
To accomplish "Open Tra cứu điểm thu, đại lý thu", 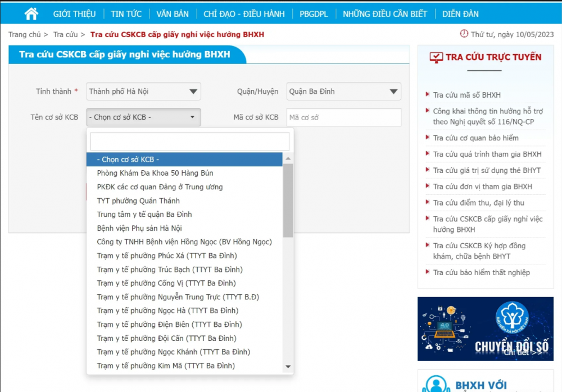I will (x=478, y=203).
